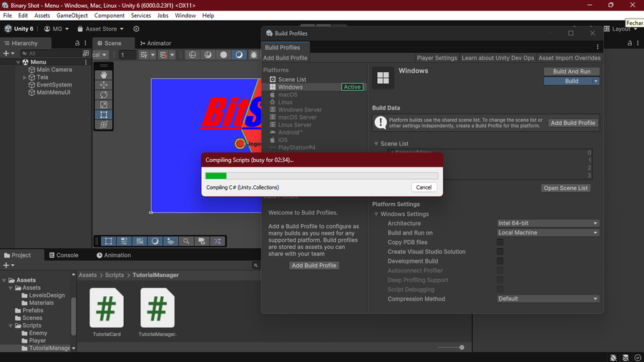This screenshot has height=362, width=644.
Task: Select the Windows platform row
Action: coord(313,87)
